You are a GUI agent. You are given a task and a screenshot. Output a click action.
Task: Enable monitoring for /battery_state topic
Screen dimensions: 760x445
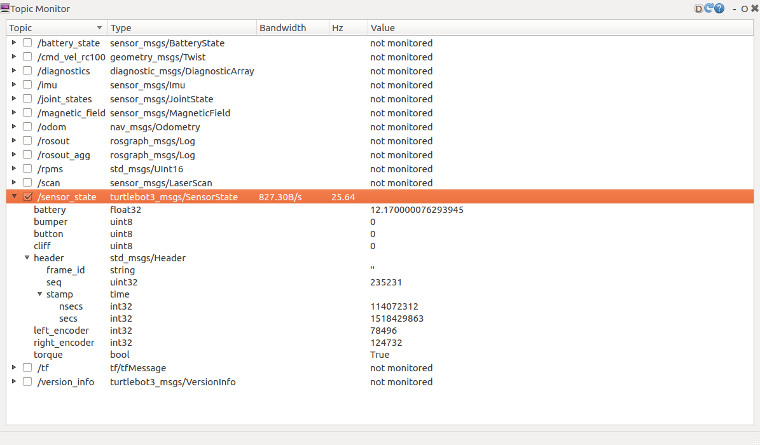[28, 43]
